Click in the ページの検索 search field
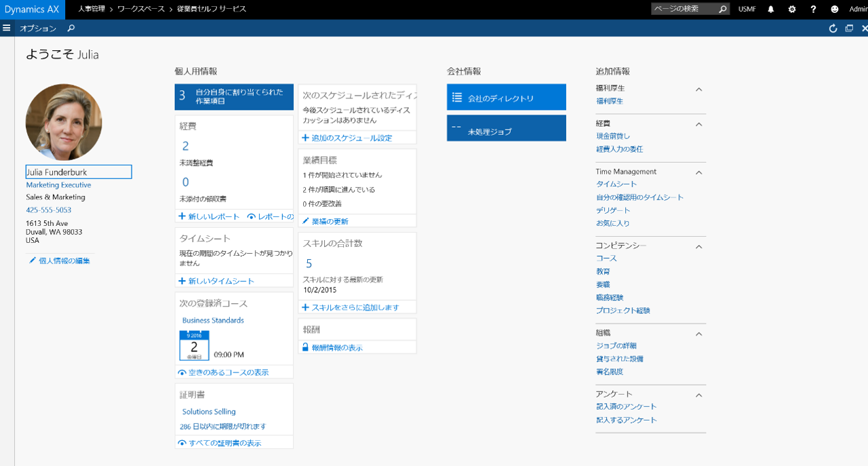This screenshot has width=868, height=466. tap(684, 9)
